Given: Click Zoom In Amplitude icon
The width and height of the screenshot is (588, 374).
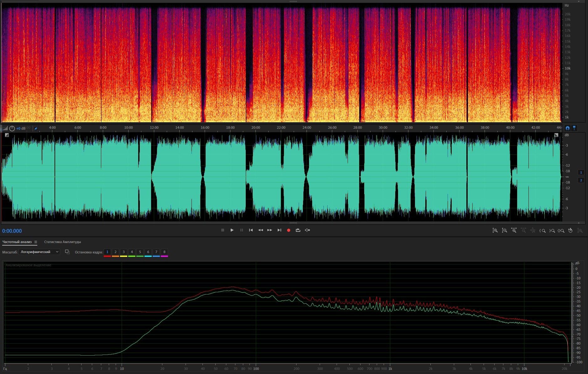Looking at the screenshot, I should click(x=495, y=231).
